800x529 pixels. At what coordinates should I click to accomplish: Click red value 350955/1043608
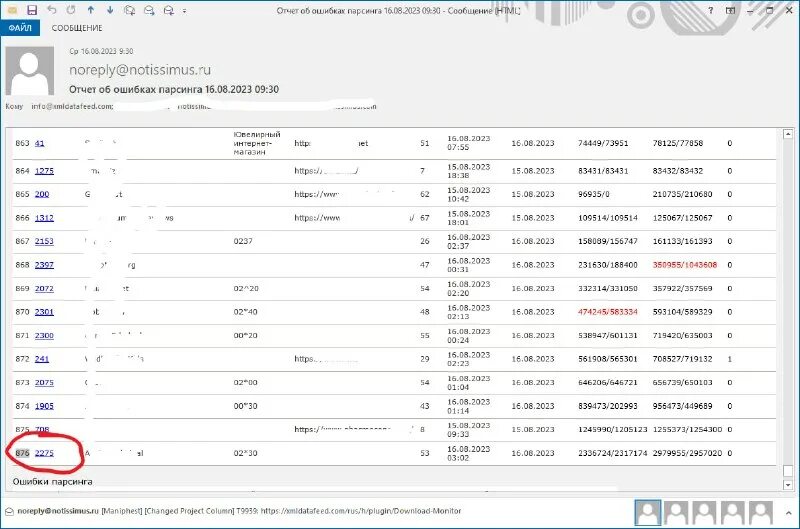pos(685,265)
